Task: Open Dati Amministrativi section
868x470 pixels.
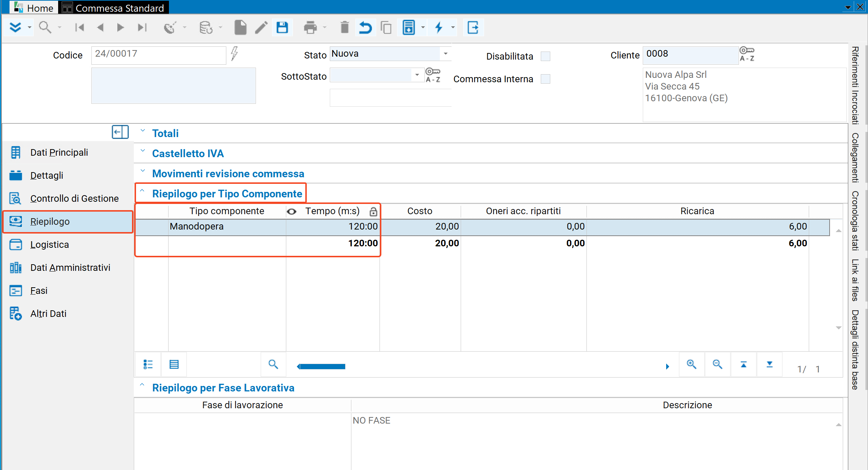Action: tap(70, 268)
